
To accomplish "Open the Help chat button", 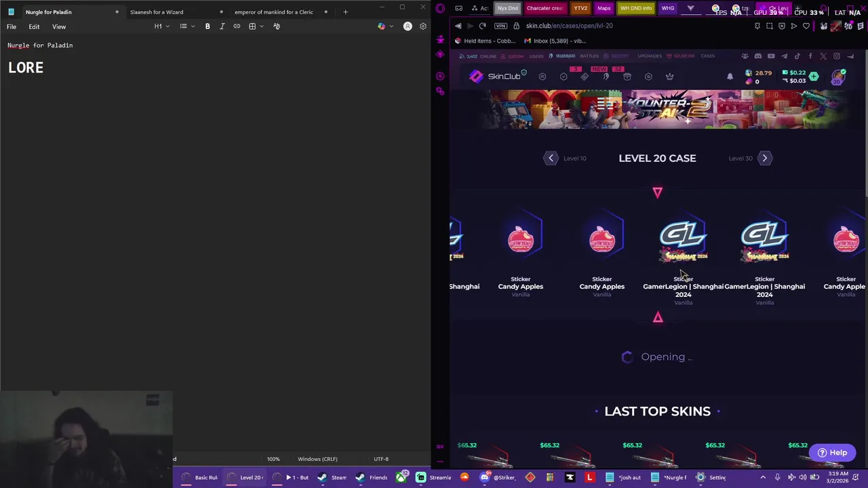I will 832,453.
